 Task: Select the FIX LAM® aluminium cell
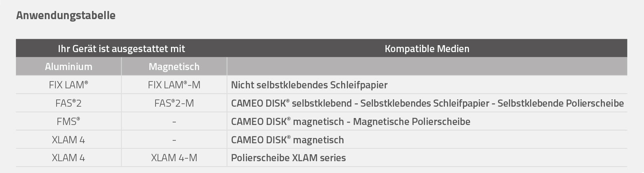(68, 85)
